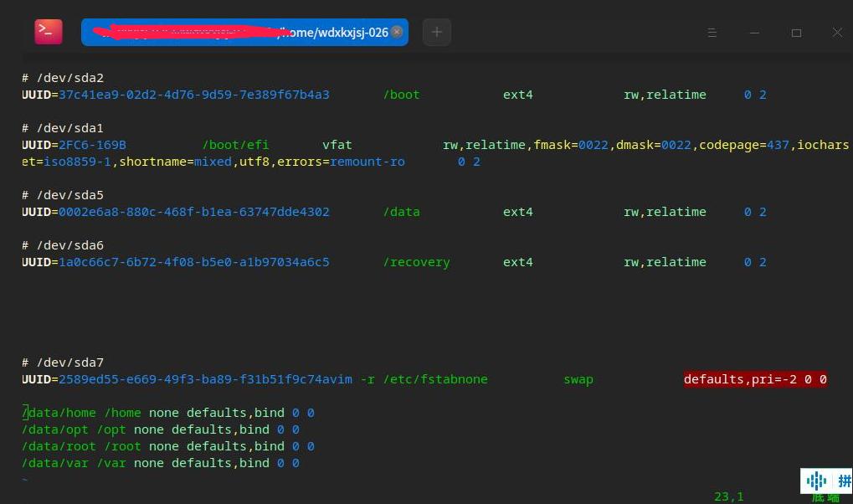Minimize the terminal window
853x504 pixels.
click(754, 33)
